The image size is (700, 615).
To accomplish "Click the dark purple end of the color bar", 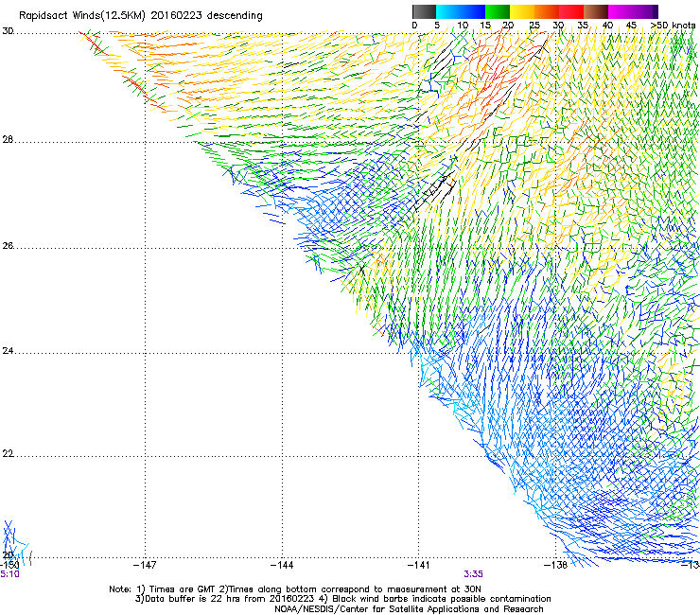I will click(x=655, y=11).
